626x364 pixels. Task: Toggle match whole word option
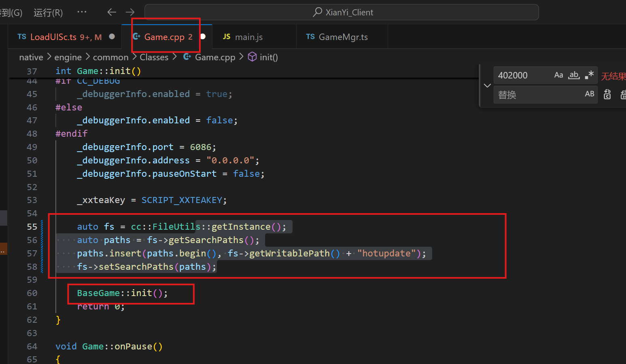point(574,75)
